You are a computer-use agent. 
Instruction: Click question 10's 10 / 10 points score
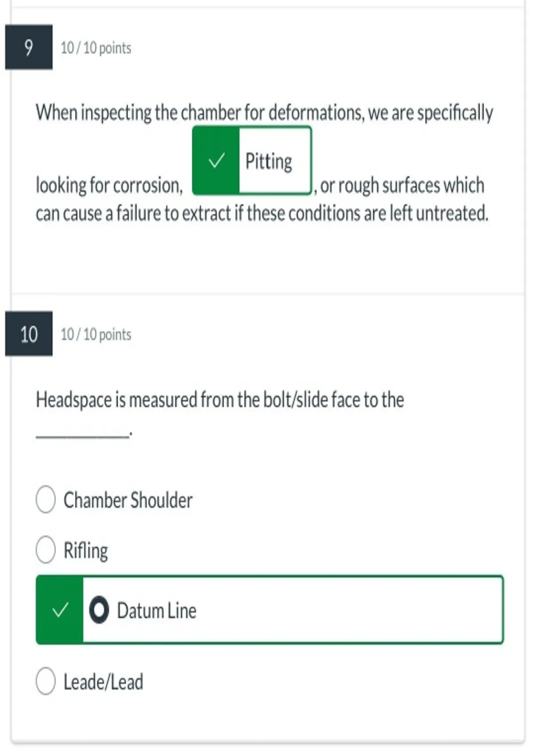click(x=96, y=334)
